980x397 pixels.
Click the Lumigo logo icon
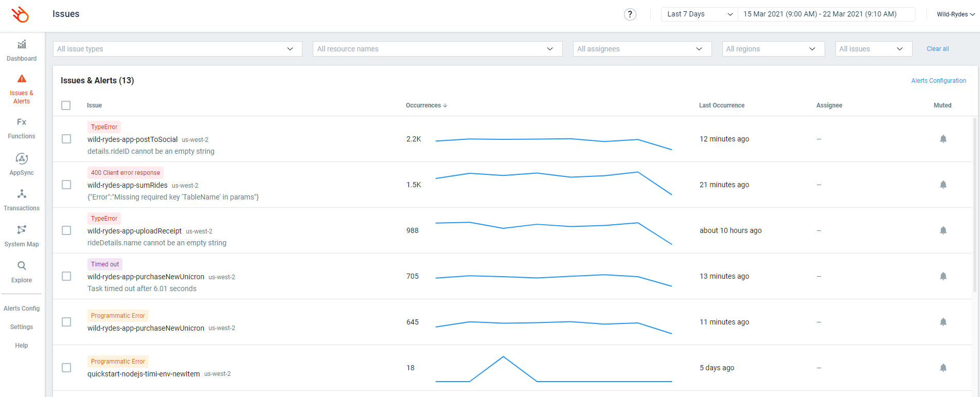[x=20, y=14]
